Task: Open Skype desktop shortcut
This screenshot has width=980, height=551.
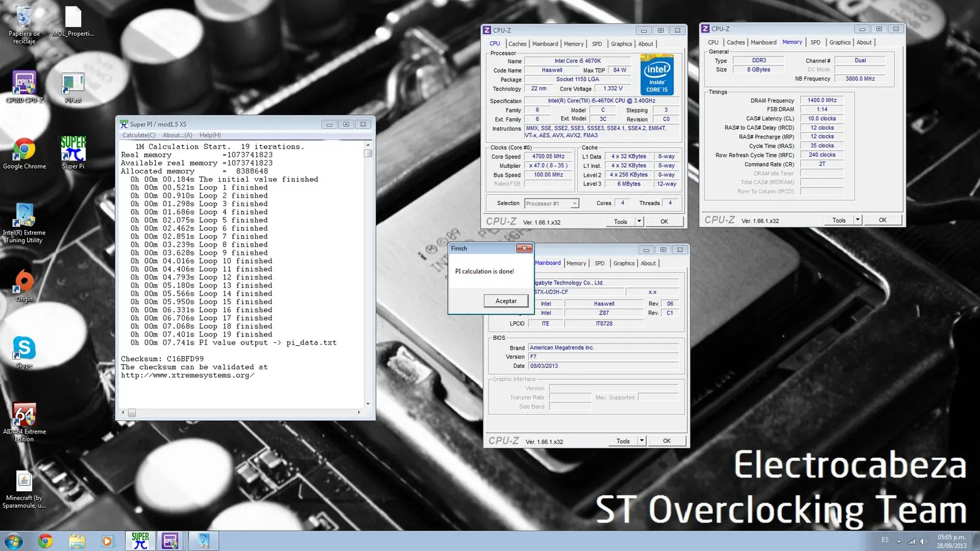Action: point(24,352)
